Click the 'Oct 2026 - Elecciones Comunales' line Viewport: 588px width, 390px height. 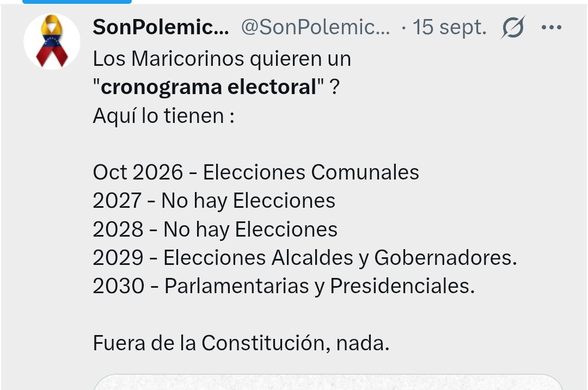[256, 172]
